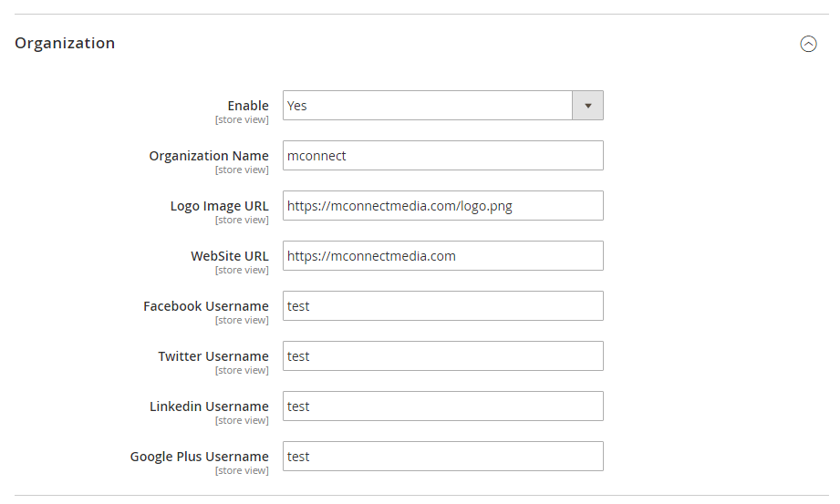Click the Linkedin Username label

tap(209, 406)
